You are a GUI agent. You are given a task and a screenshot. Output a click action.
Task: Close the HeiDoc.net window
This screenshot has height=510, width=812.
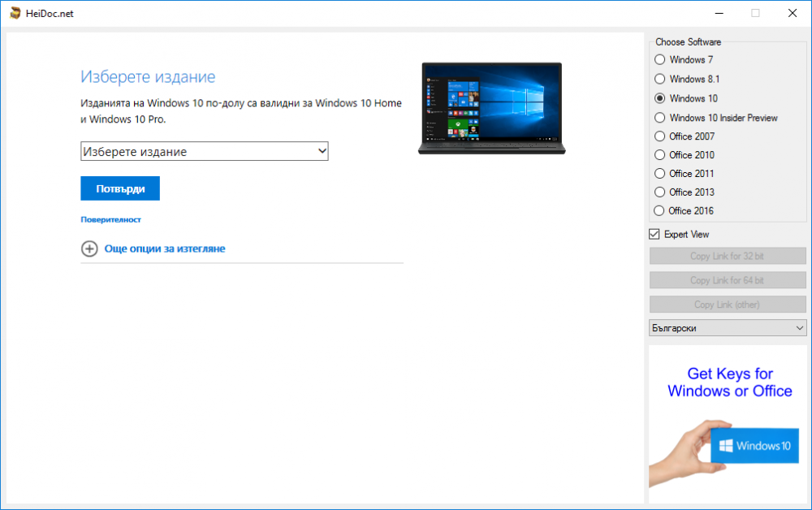(x=793, y=13)
